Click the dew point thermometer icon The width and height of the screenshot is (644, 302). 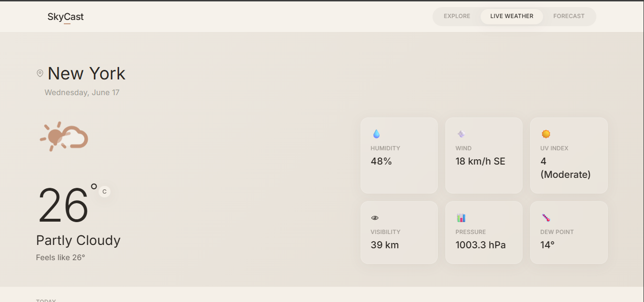pos(546,218)
